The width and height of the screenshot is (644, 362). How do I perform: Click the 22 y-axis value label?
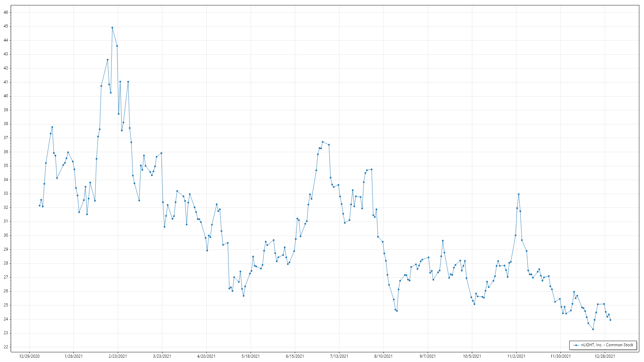[x=6, y=347]
